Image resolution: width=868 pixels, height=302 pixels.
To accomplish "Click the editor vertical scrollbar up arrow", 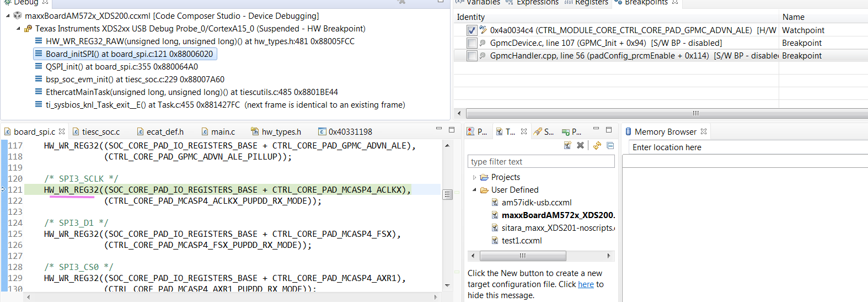I will click(447, 145).
